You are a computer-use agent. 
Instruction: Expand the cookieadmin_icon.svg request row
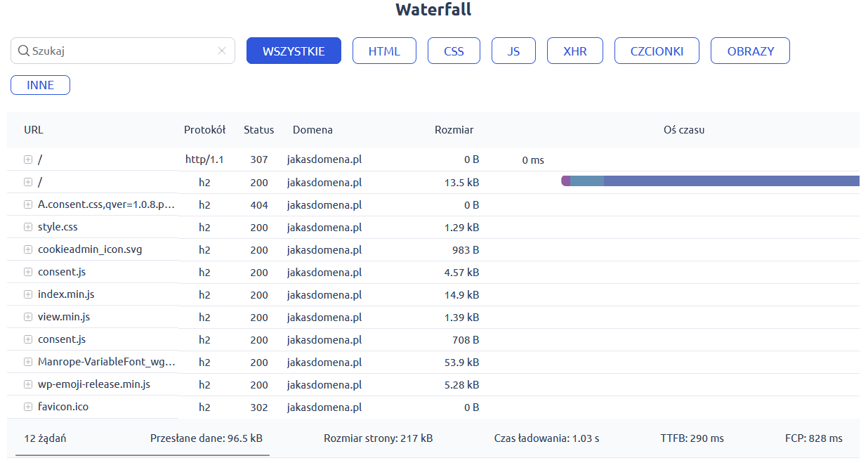tap(28, 249)
